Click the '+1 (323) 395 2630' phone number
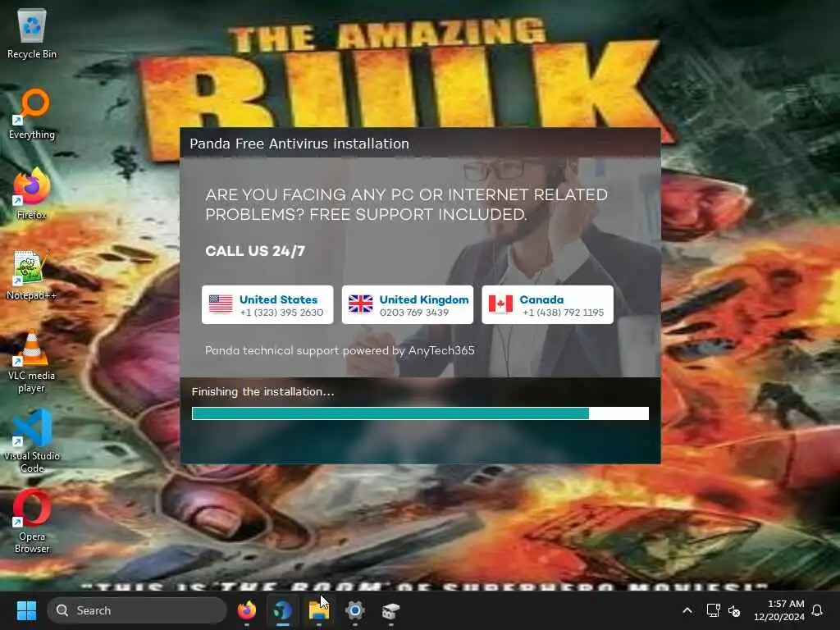Screen dimensions: 840x630 (282, 313)
